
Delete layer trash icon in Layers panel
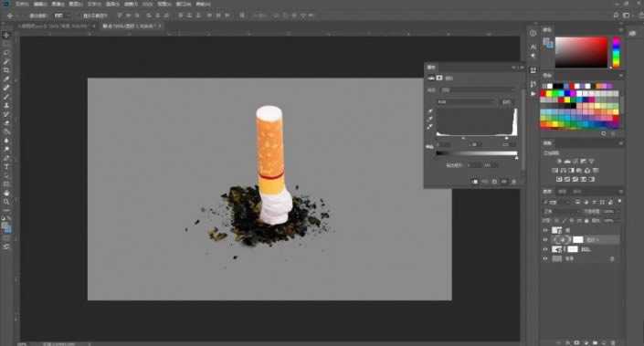point(613,342)
